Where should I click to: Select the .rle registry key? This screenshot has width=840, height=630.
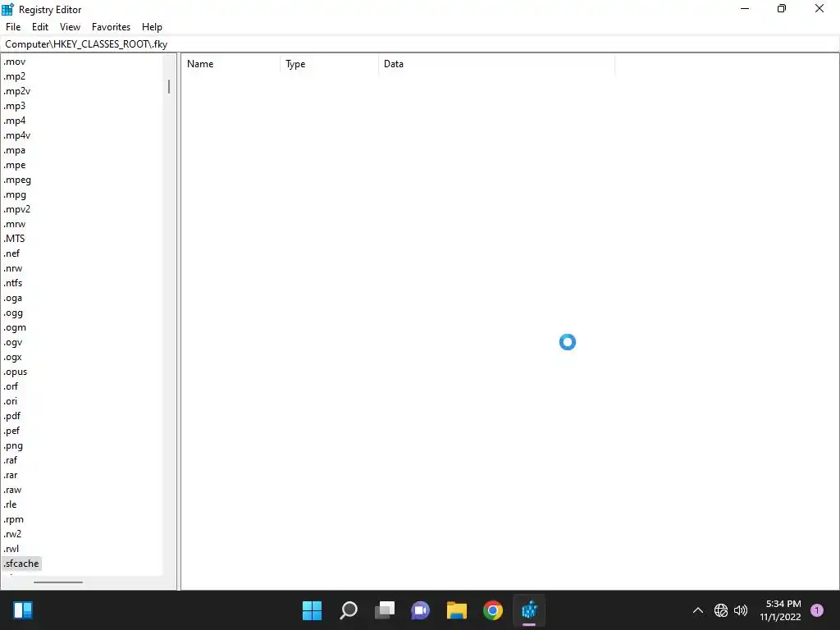[x=10, y=504]
